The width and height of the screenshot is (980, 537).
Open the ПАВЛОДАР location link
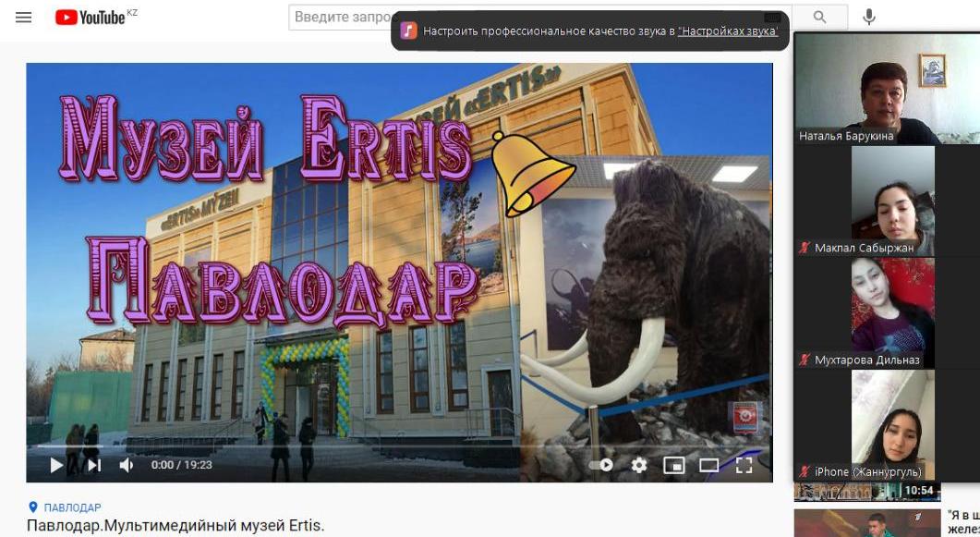pyautogui.click(x=72, y=507)
